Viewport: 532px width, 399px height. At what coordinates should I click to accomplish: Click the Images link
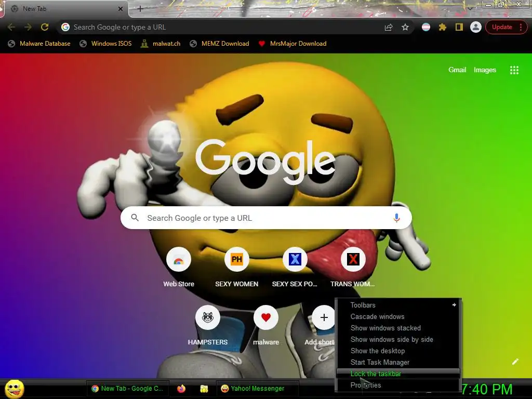point(485,70)
